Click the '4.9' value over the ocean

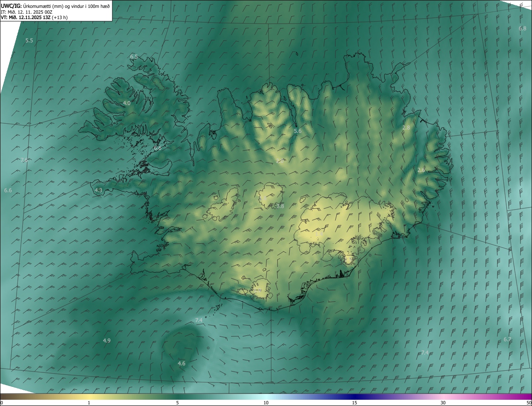click(107, 340)
